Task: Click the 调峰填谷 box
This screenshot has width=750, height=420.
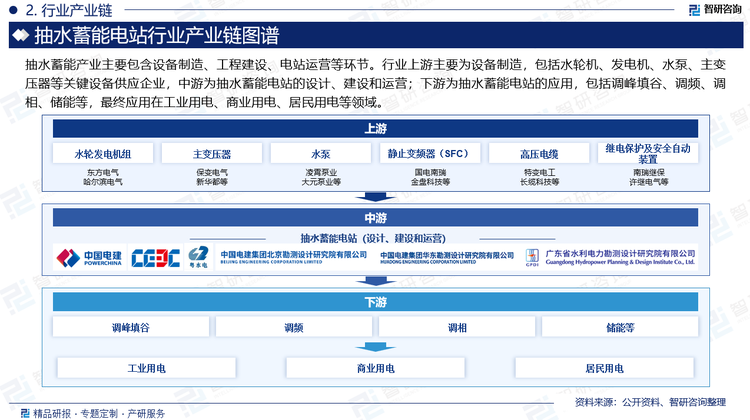Action: [131, 327]
